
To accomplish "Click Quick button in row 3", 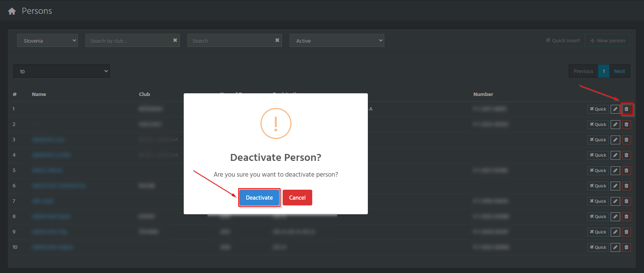I will click(598, 140).
